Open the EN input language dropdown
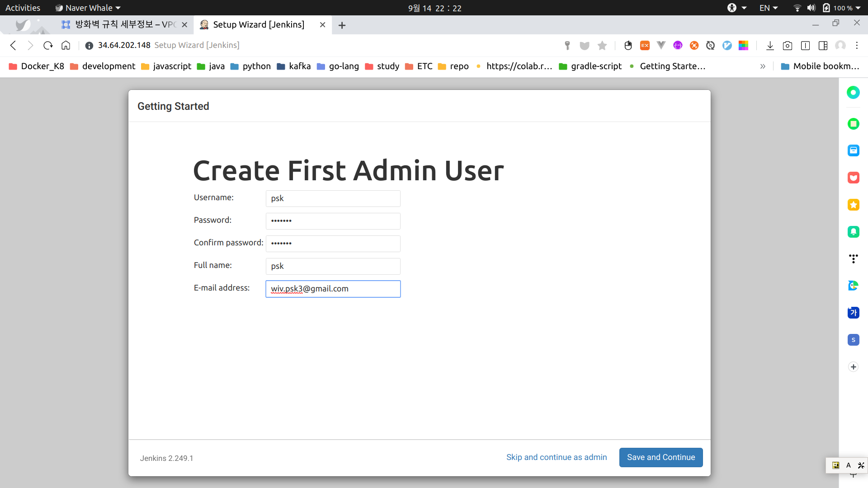The height and width of the screenshot is (488, 868). point(768,8)
